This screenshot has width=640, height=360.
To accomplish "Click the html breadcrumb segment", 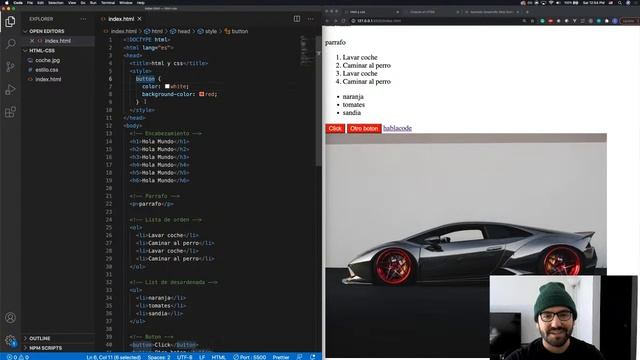I will [x=157, y=31].
